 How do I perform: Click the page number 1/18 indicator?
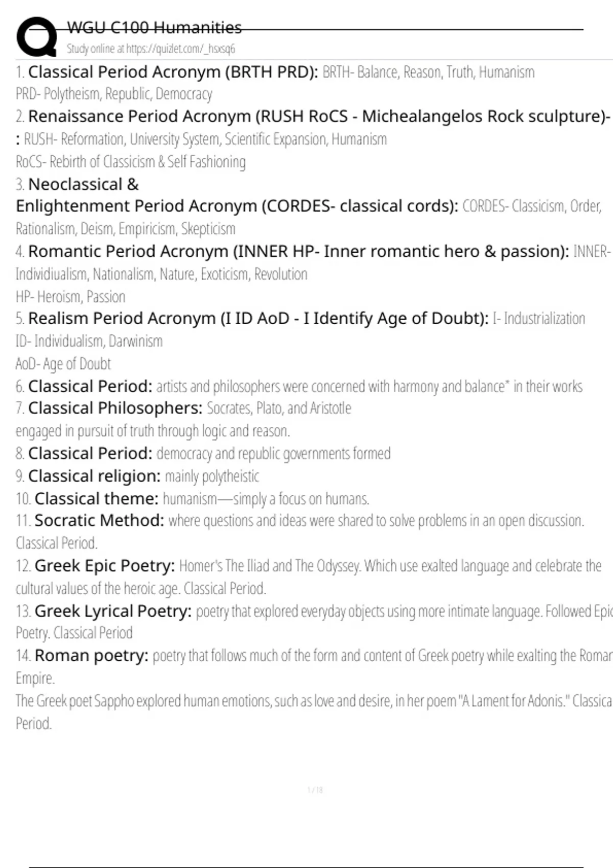(315, 790)
